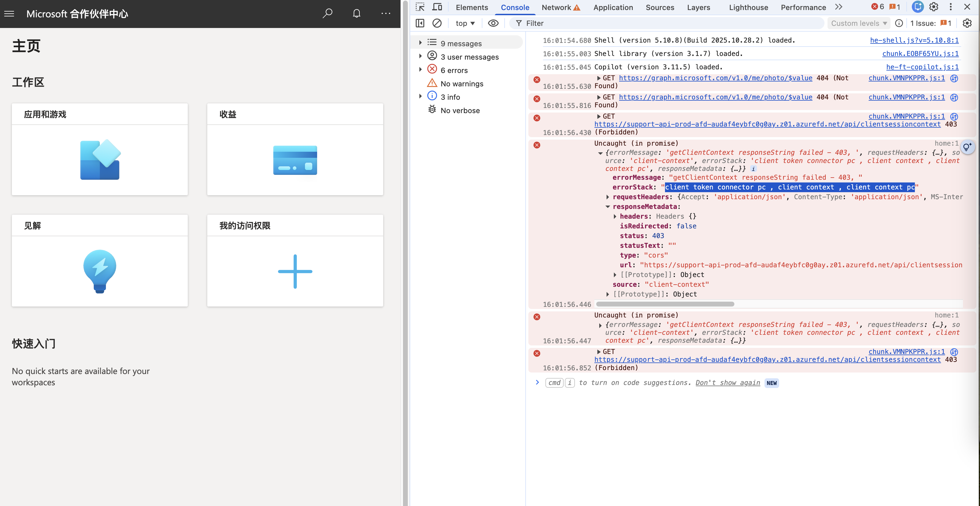980x506 pixels.
Task: Open the first home:1 source reference
Action: 947,143
